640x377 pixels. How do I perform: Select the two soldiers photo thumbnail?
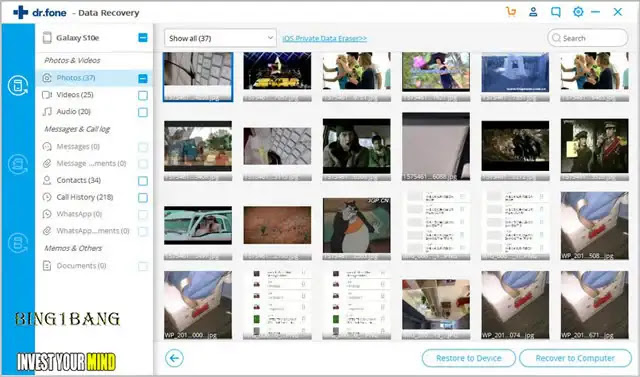click(595, 150)
